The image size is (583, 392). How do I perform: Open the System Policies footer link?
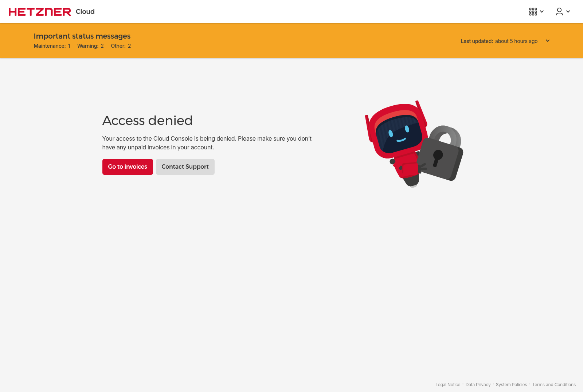pos(511,385)
